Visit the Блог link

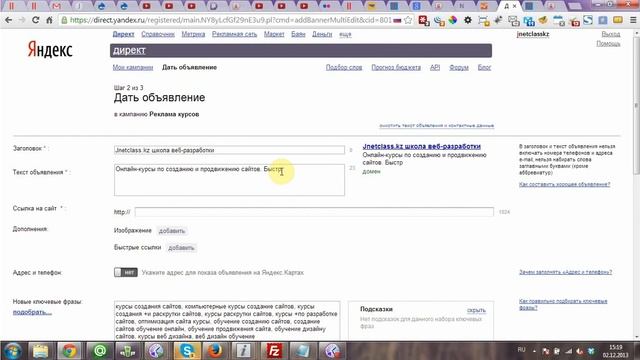click(484, 67)
